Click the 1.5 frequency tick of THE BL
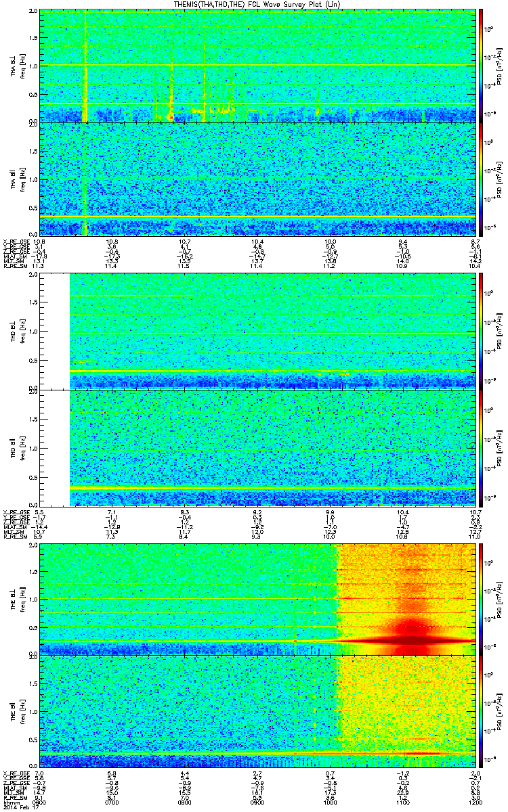Viewport: 508px width, 812px height. tap(33, 572)
